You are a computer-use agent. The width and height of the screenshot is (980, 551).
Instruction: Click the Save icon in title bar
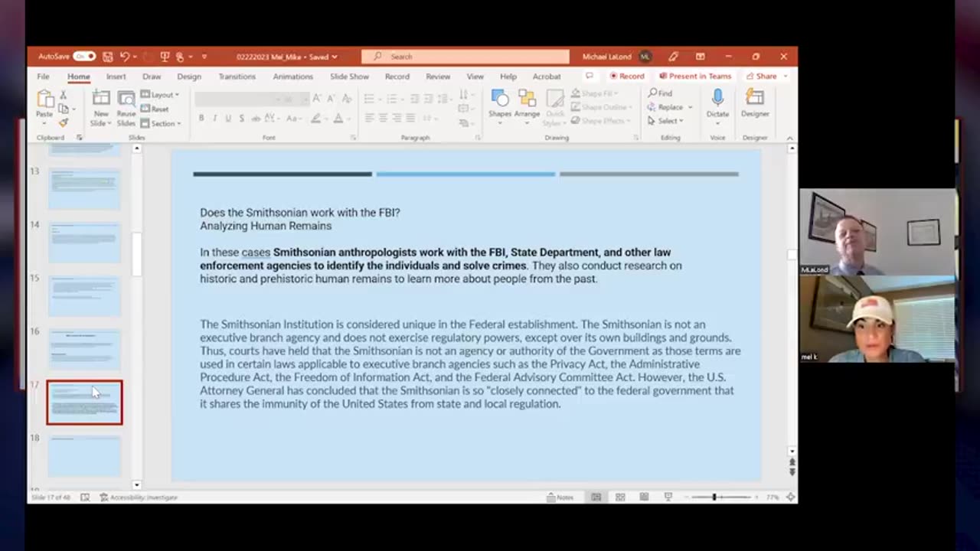click(108, 57)
